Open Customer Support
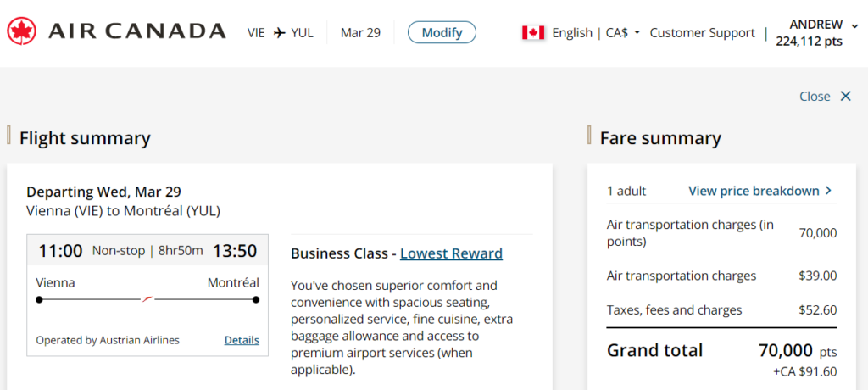The image size is (868, 390). click(702, 33)
